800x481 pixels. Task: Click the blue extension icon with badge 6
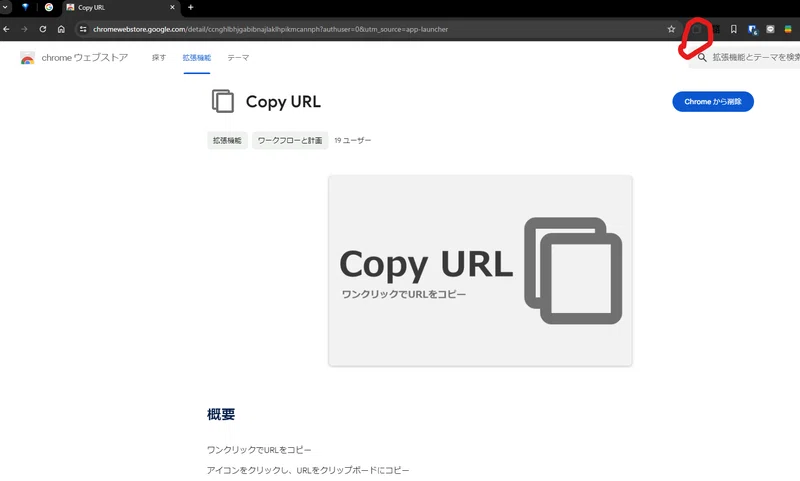tap(753, 30)
